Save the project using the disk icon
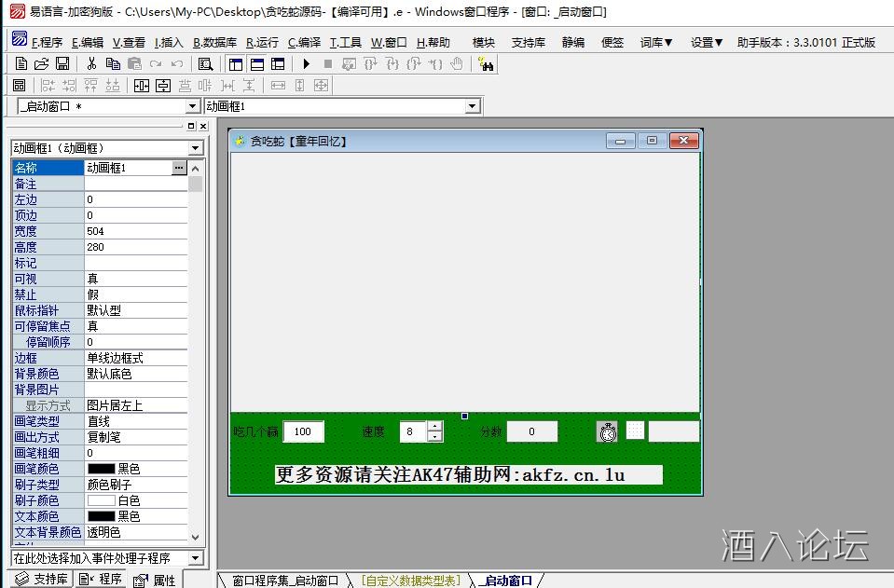 point(62,63)
